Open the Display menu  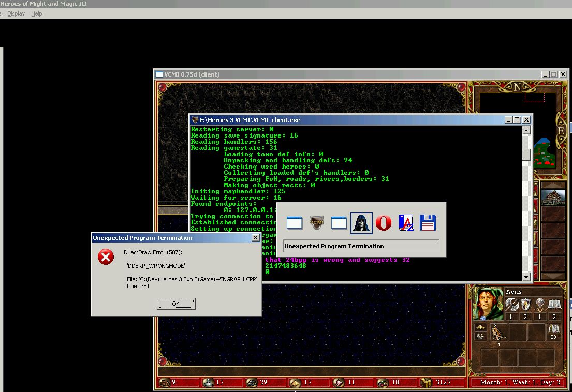tap(16, 13)
